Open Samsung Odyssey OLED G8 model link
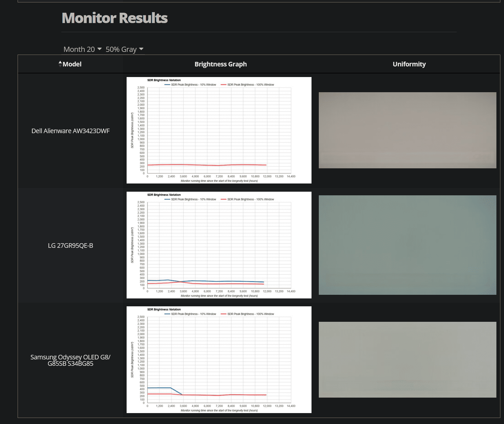This screenshot has height=424, width=504. [70, 360]
